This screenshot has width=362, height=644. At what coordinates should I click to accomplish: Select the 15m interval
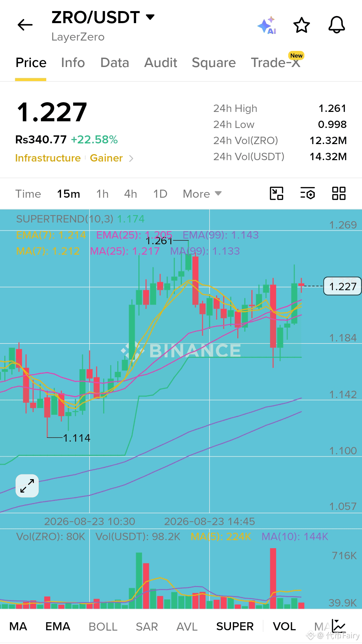[68, 194]
